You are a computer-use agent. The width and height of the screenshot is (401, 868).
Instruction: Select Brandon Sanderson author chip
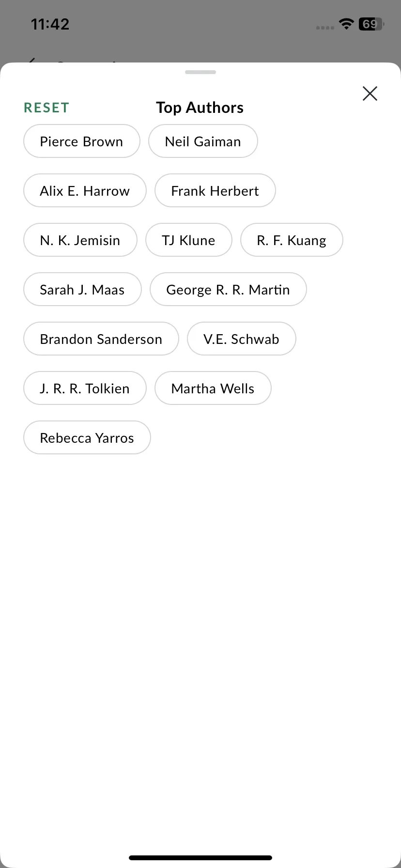[x=101, y=339]
